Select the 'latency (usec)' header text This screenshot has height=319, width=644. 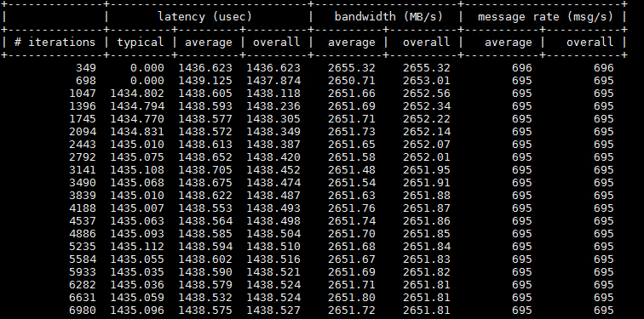204,17
